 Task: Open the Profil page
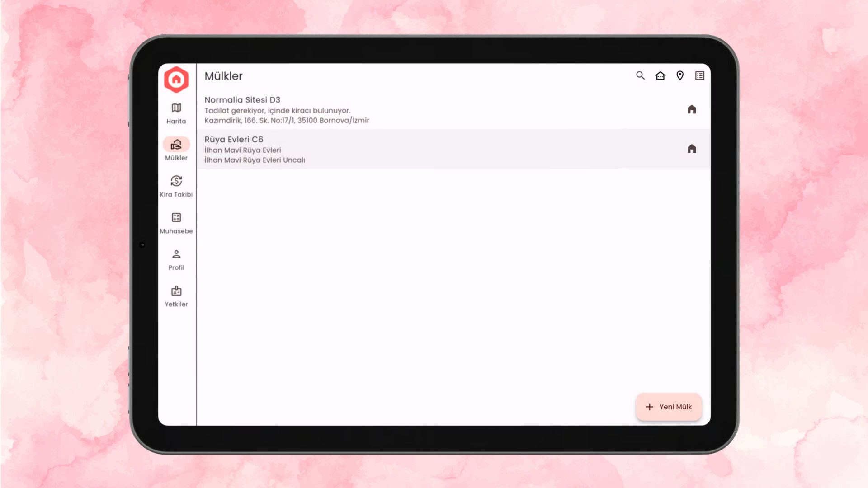tap(176, 260)
